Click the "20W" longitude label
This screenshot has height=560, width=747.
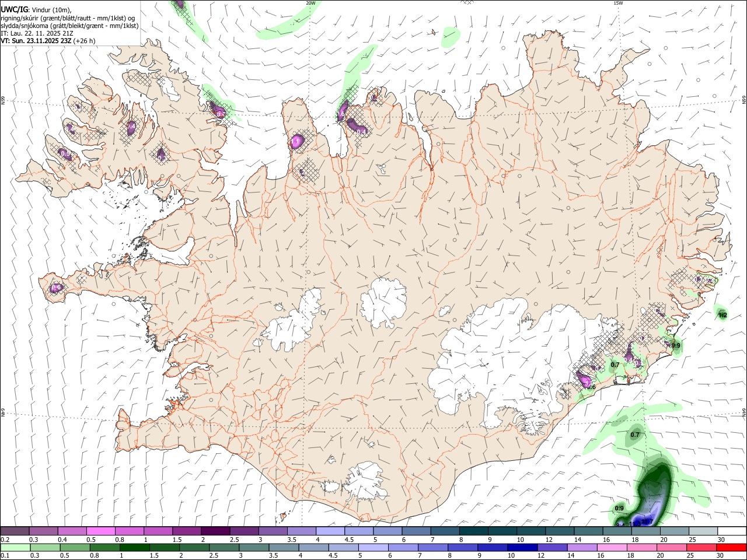tap(310, 3)
